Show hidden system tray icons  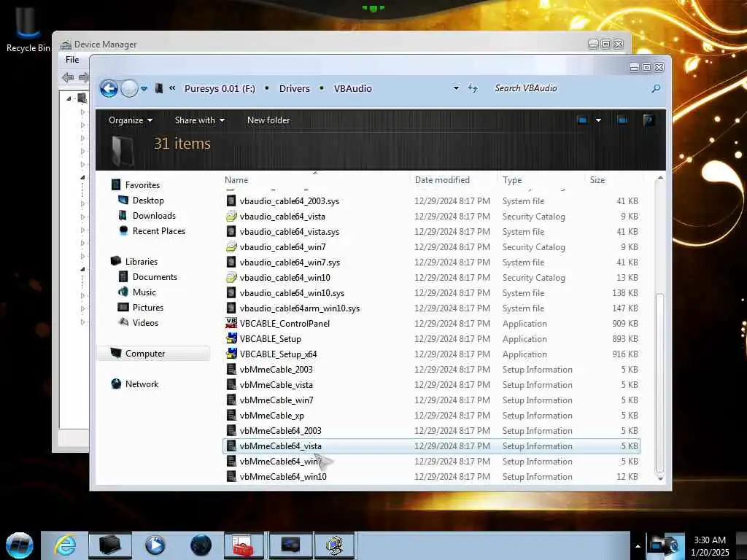[638, 546]
